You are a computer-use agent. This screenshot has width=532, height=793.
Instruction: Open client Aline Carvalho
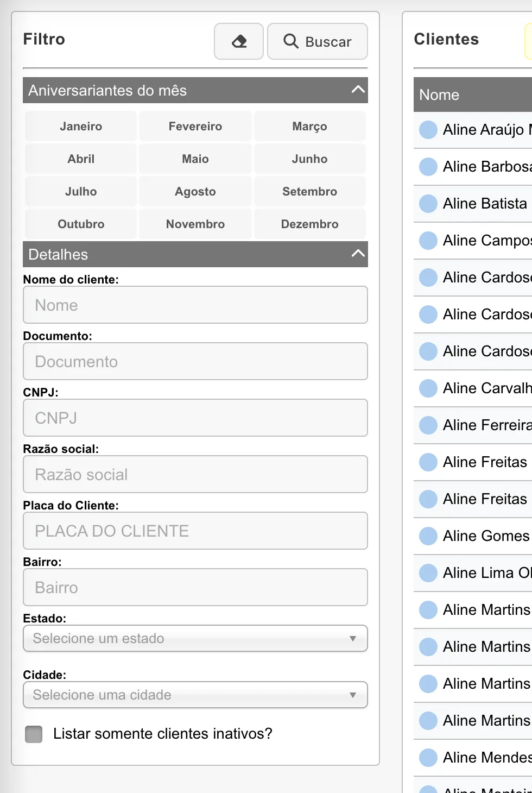click(x=487, y=388)
